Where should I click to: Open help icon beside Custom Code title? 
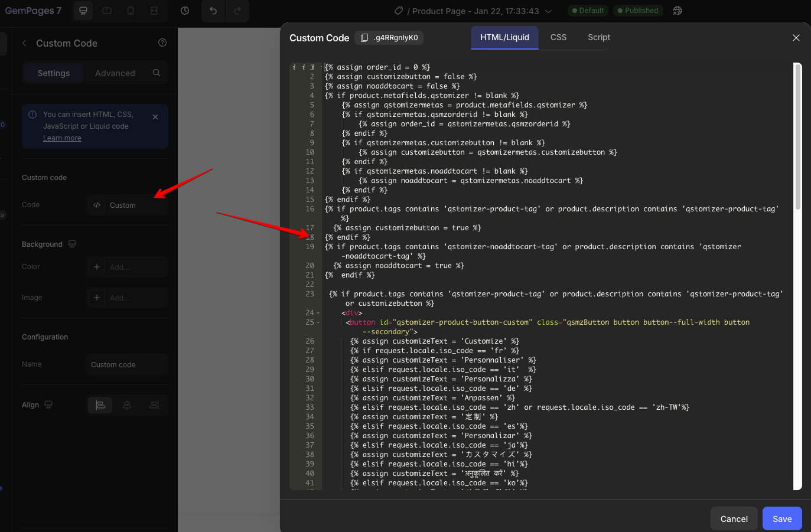point(162,43)
